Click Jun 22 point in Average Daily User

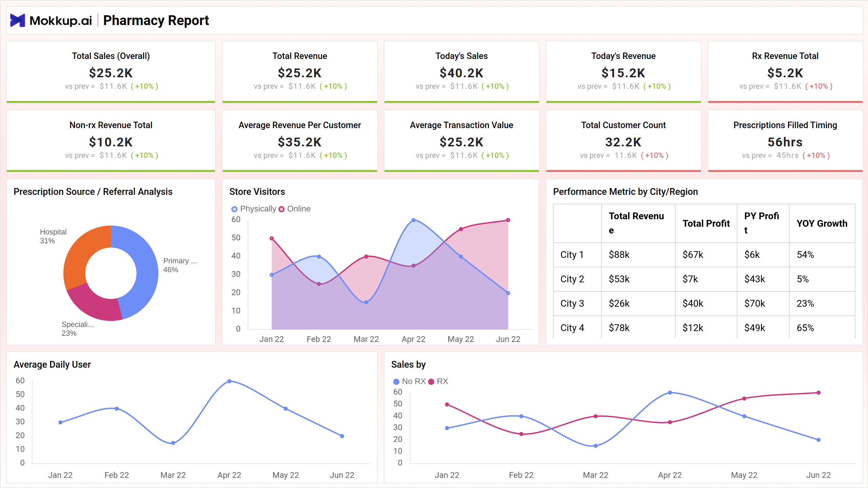tap(342, 436)
